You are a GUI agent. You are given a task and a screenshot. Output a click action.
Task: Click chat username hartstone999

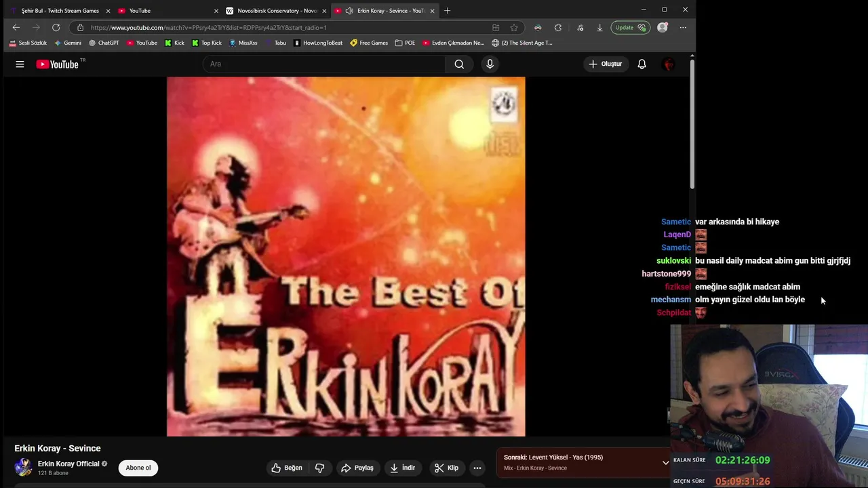(666, 274)
